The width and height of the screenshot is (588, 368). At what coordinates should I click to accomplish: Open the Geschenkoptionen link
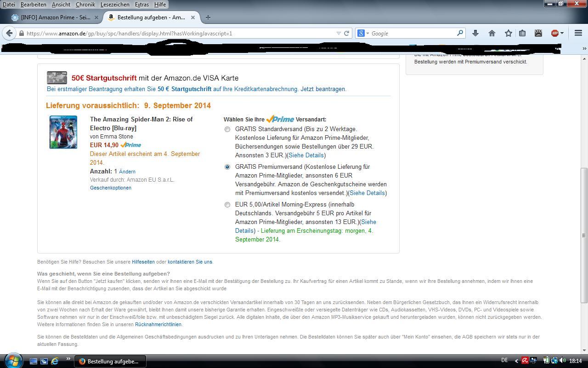(x=111, y=188)
